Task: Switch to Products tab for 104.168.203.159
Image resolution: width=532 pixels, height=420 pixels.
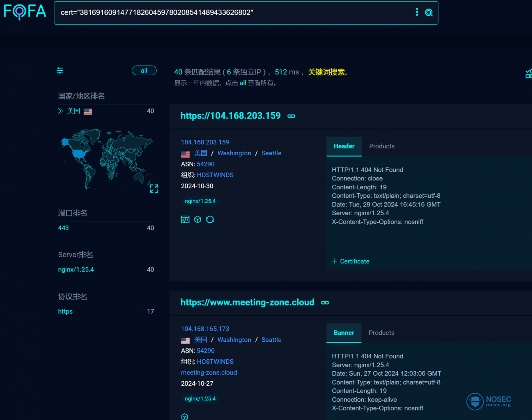Action: [382, 146]
